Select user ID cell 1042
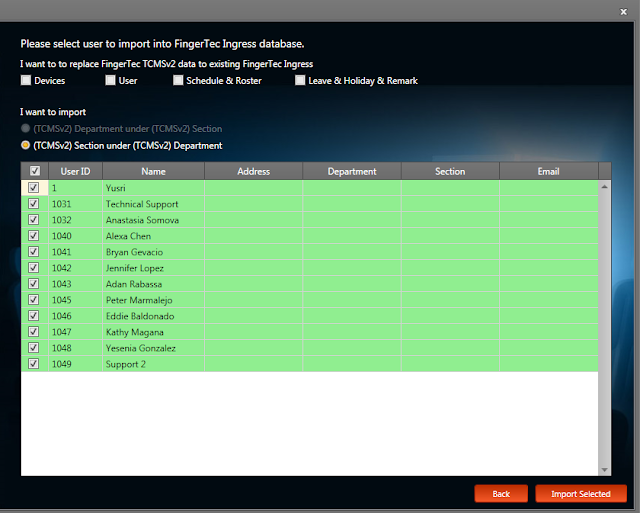640x513 pixels. [76, 268]
